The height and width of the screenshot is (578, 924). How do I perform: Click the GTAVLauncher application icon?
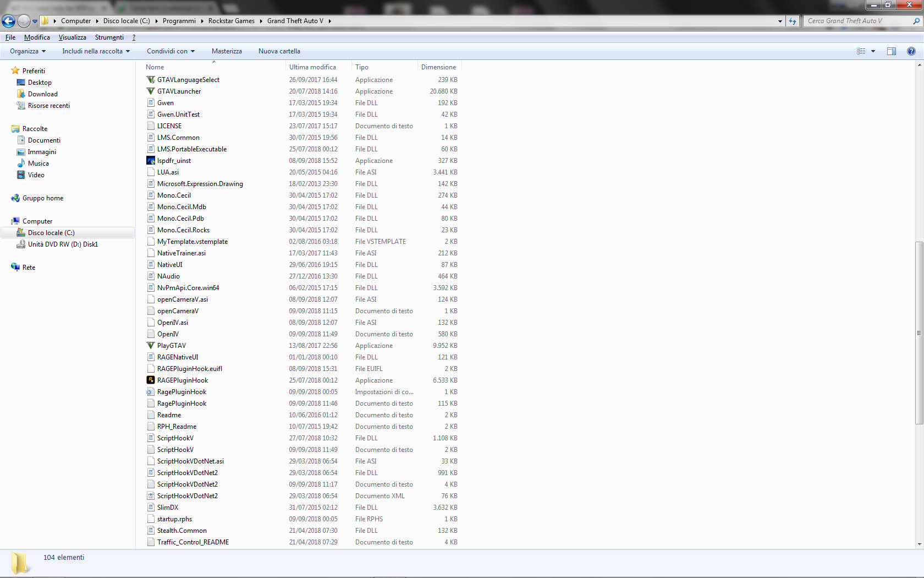coord(151,91)
